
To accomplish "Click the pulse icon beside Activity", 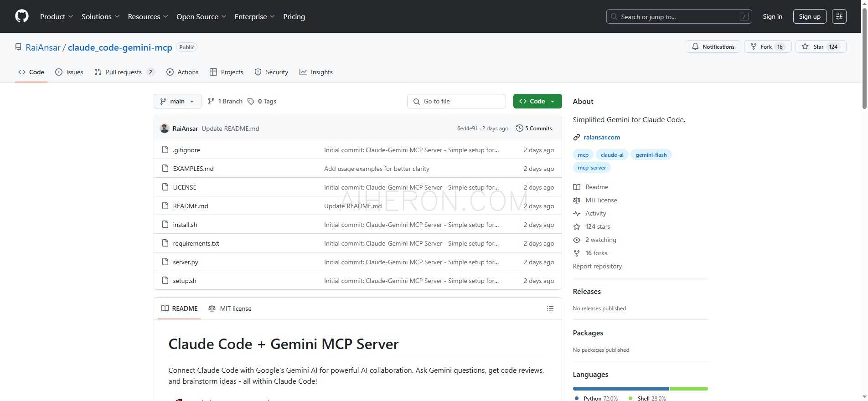I will 577,213.
